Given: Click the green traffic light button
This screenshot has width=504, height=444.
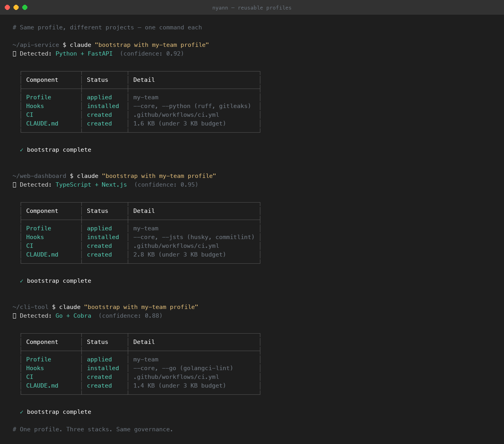Looking at the screenshot, I should 25,7.
